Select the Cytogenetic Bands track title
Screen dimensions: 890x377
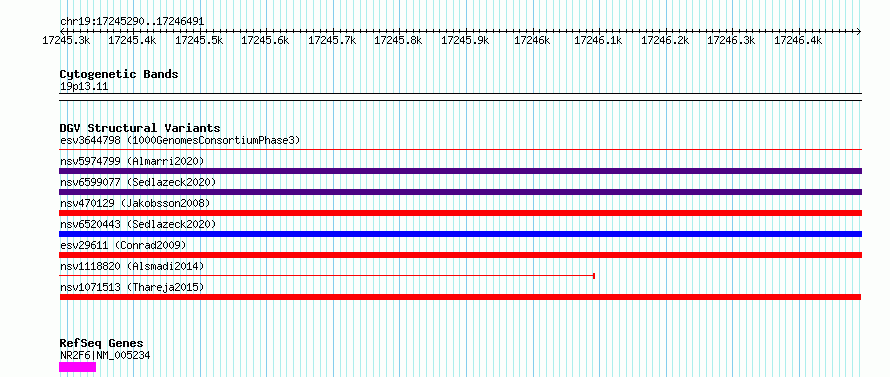click(119, 74)
